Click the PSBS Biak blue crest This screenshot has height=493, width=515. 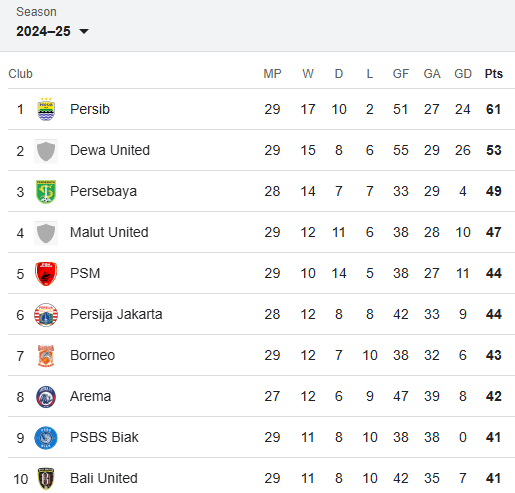[46, 438]
